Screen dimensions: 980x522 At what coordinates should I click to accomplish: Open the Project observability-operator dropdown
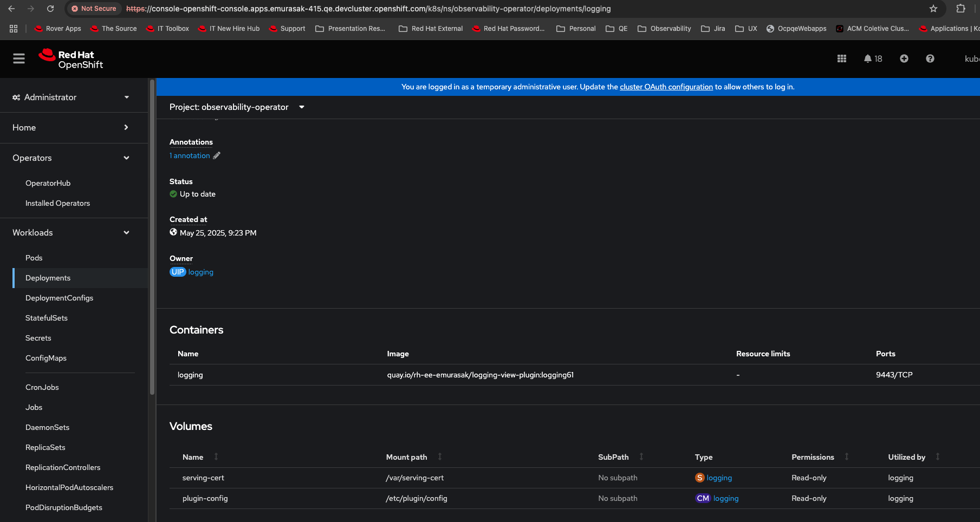coord(237,107)
